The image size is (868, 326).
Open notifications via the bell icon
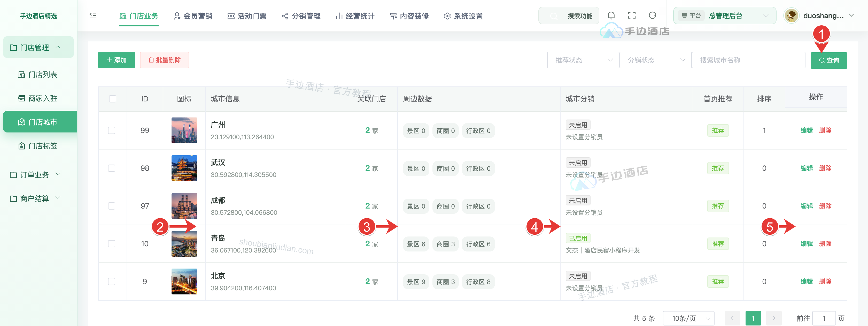[611, 16]
